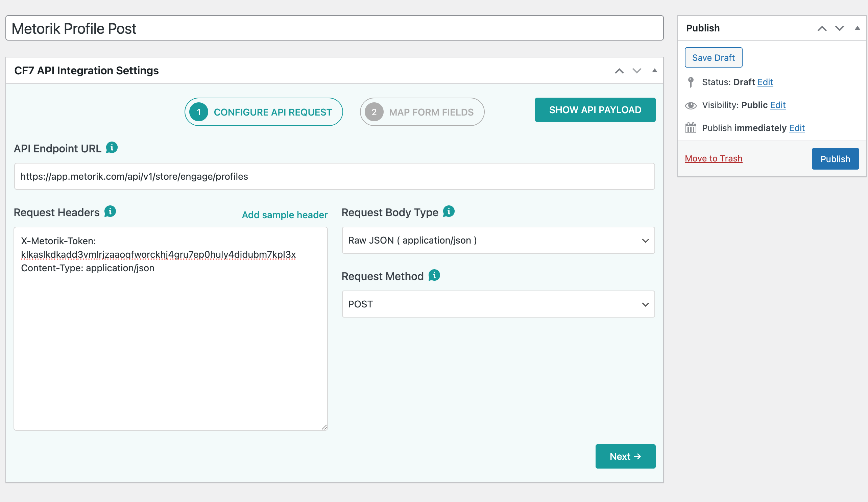Click info icon next to Request Headers

[x=110, y=211]
